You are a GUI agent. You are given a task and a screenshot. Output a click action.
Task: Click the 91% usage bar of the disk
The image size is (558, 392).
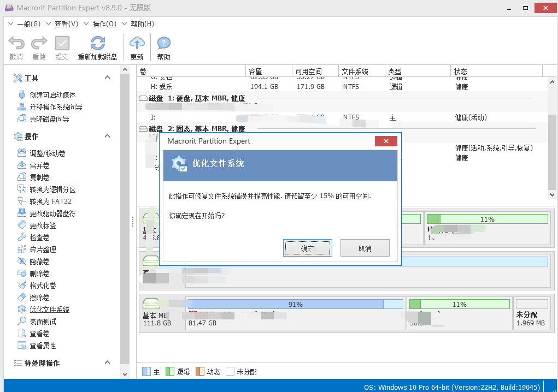coord(295,304)
